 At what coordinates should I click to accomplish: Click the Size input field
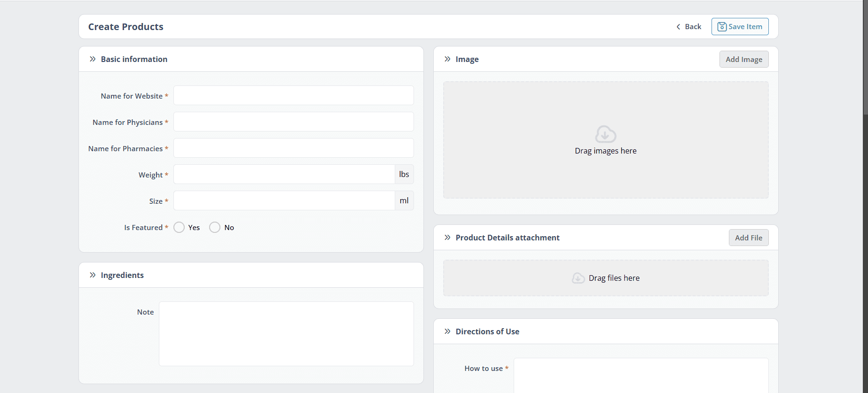click(284, 200)
